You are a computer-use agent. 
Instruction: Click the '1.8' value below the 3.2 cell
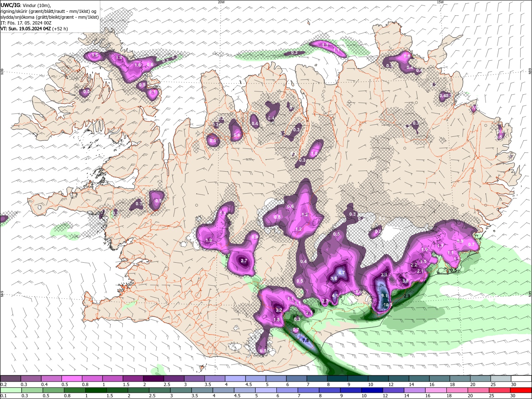[276, 320]
